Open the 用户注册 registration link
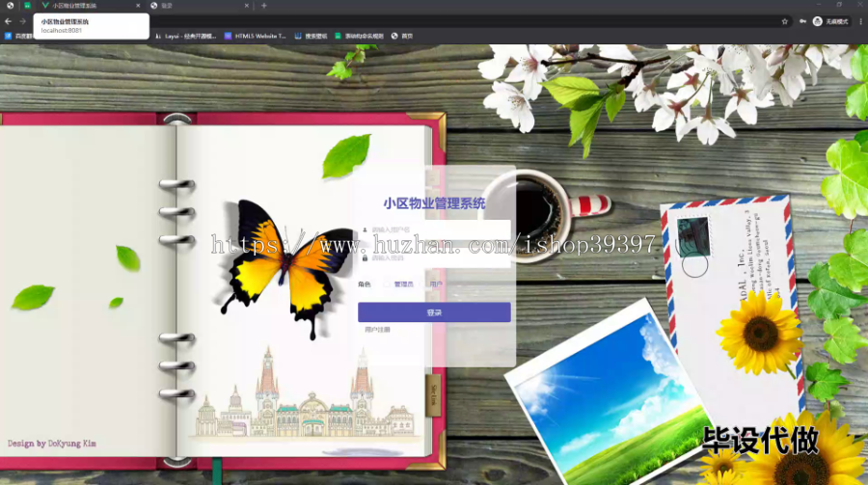 (x=377, y=330)
